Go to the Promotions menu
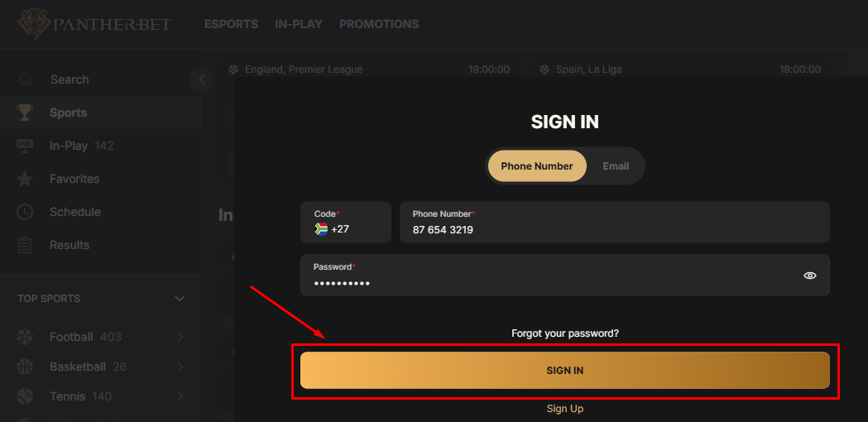The width and height of the screenshot is (868, 422). pyautogui.click(x=379, y=24)
